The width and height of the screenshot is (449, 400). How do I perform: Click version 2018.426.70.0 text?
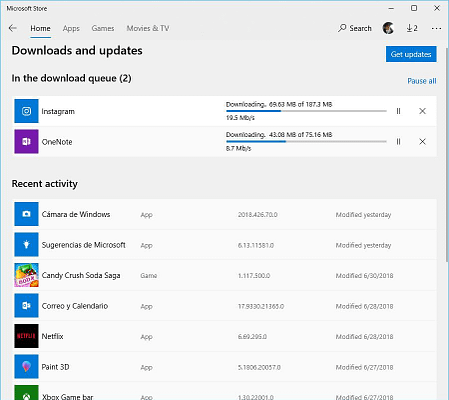(x=258, y=215)
